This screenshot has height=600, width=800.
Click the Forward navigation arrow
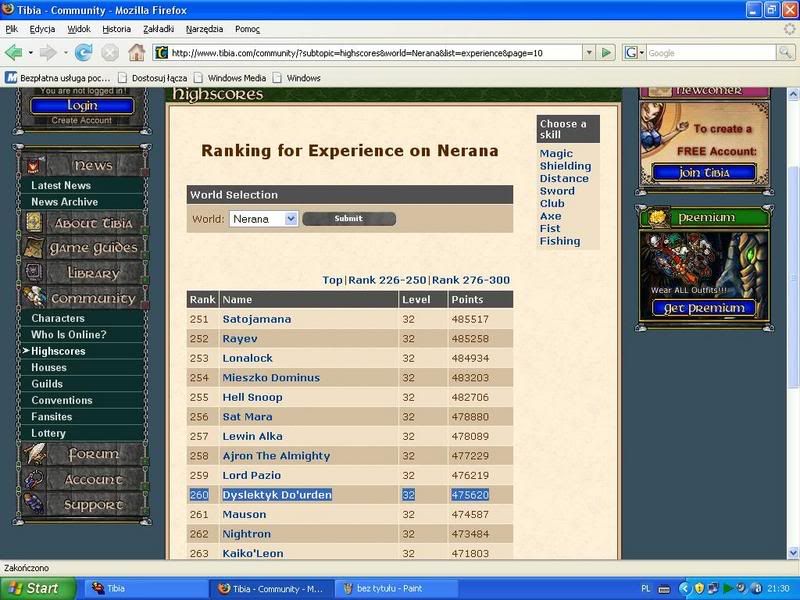(x=48, y=53)
